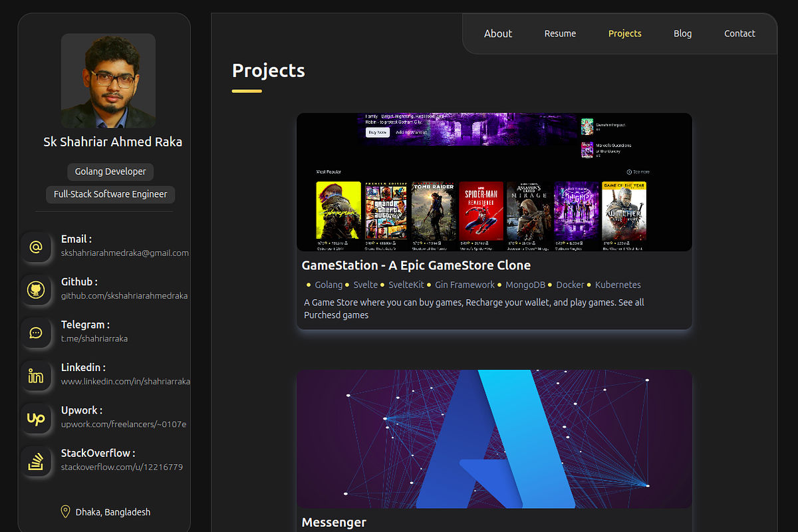The image size is (798, 532).
Task: Click the Sk Shahriar Ahmed Raka name
Action: point(112,142)
